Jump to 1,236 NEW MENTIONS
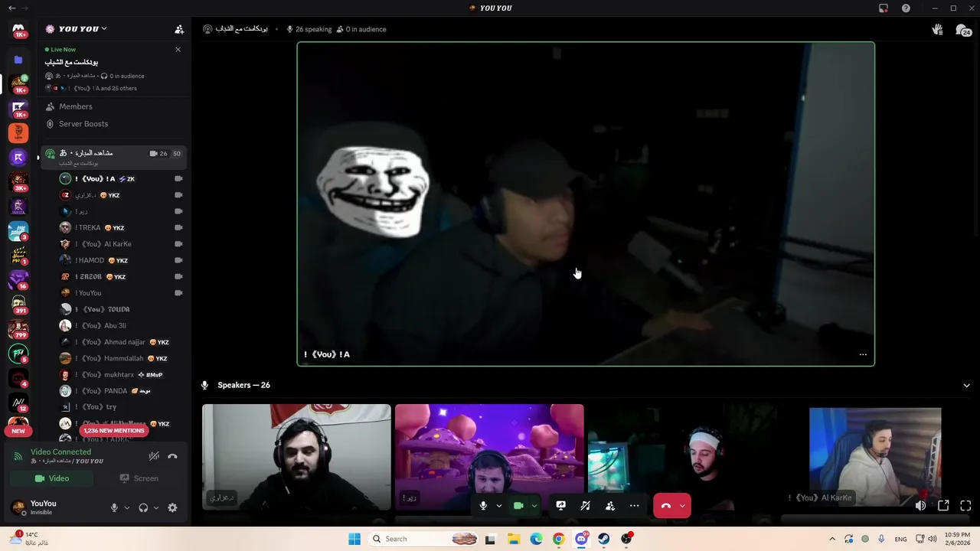The width and height of the screenshot is (980, 551). 113,431
